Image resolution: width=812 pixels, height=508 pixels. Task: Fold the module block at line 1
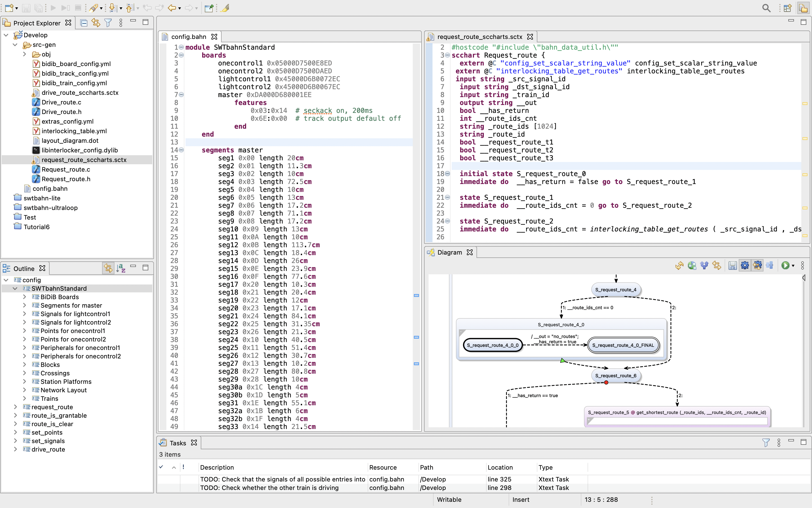(x=181, y=47)
